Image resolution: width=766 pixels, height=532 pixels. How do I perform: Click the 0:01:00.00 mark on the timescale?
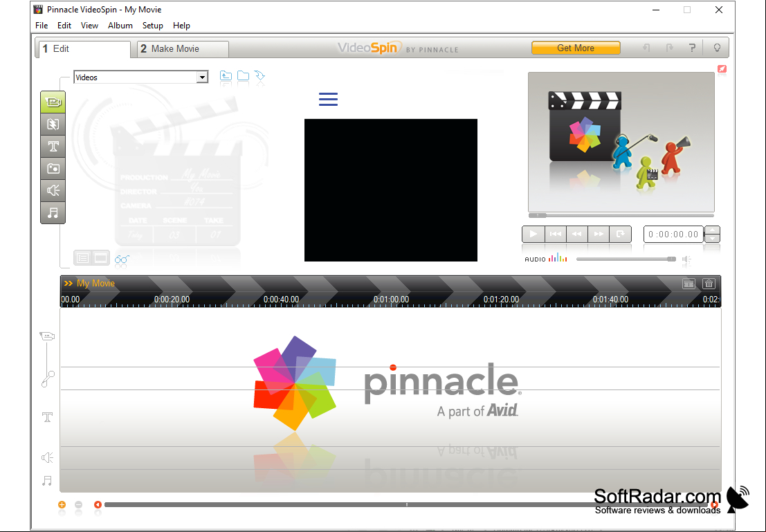click(x=392, y=300)
